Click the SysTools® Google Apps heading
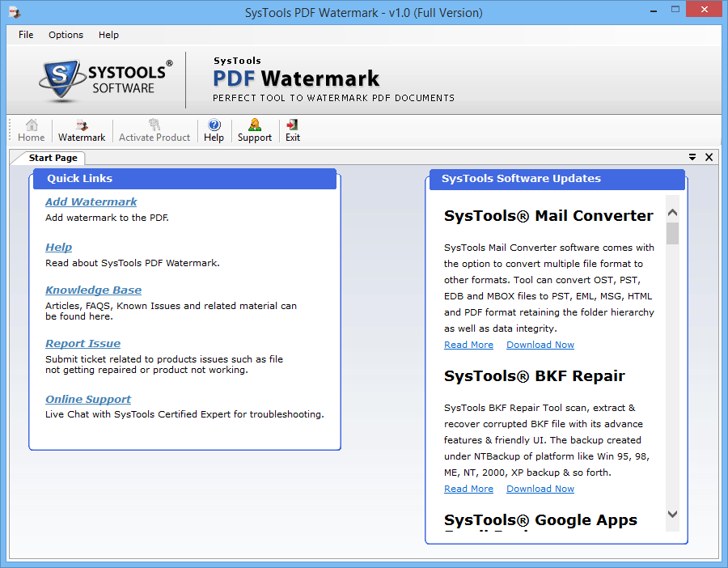This screenshot has width=728, height=568. [x=540, y=520]
